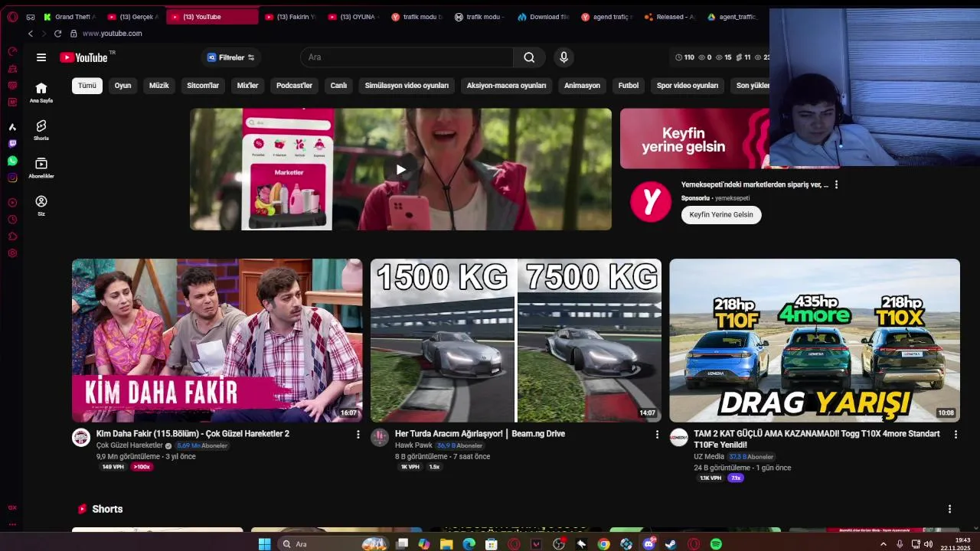Open Discord from the taskbar
Viewport: 980px width, 551px height.
(648, 544)
